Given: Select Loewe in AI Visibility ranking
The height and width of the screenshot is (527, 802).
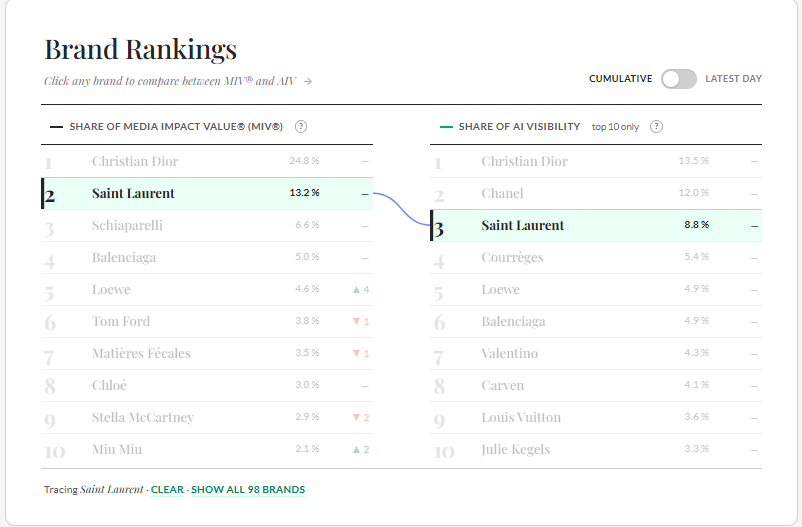Looking at the screenshot, I should 596,290.
